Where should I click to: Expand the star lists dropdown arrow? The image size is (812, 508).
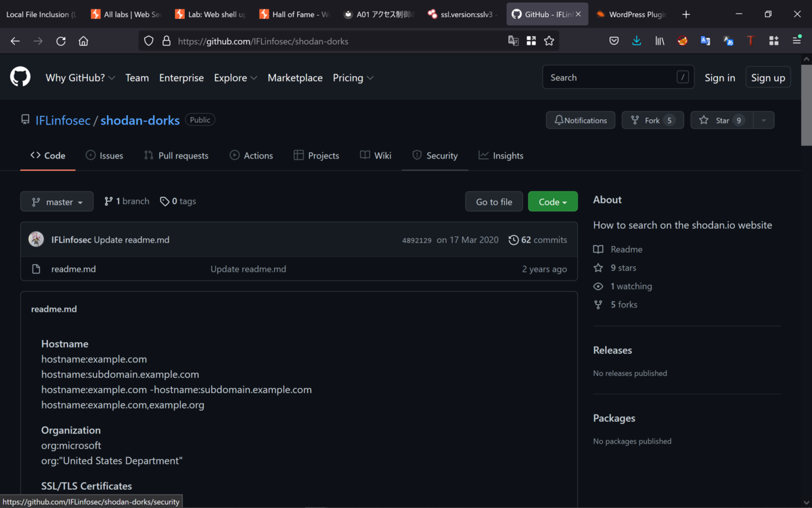763,120
